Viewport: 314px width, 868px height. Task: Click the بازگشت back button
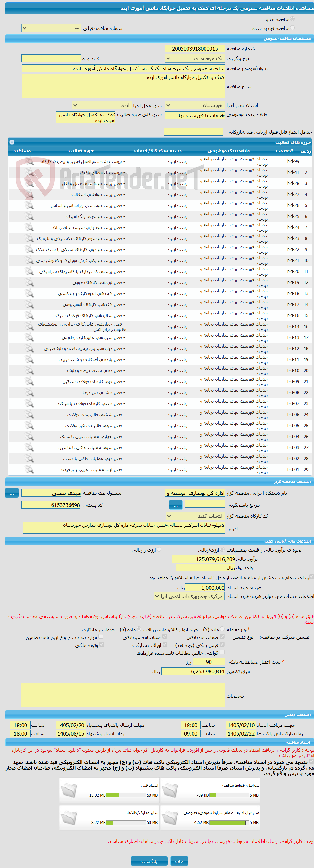149,861
